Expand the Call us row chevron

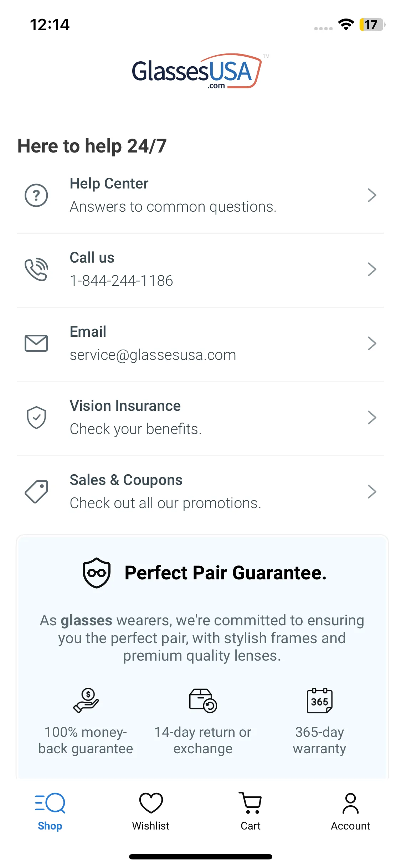tap(372, 269)
